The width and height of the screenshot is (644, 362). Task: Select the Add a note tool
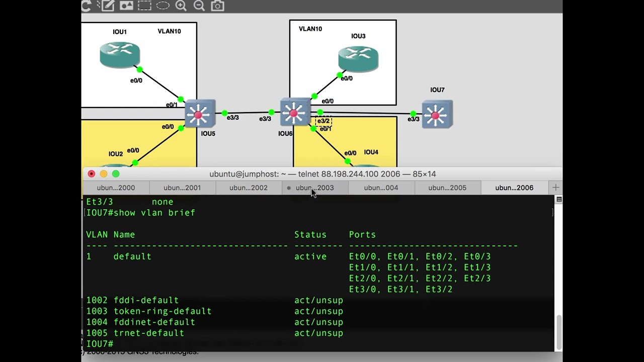pos(108,6)
